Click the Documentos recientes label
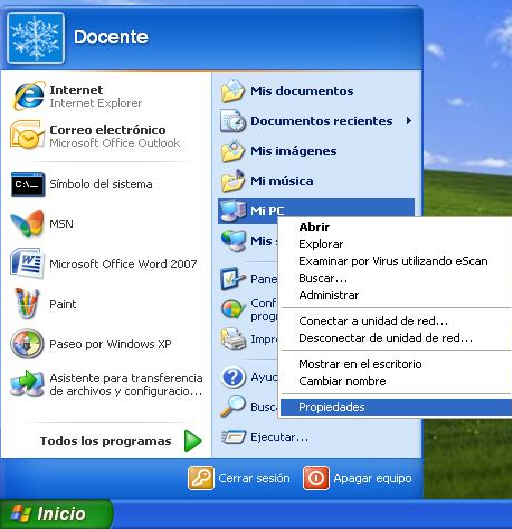 coord(321,121)
